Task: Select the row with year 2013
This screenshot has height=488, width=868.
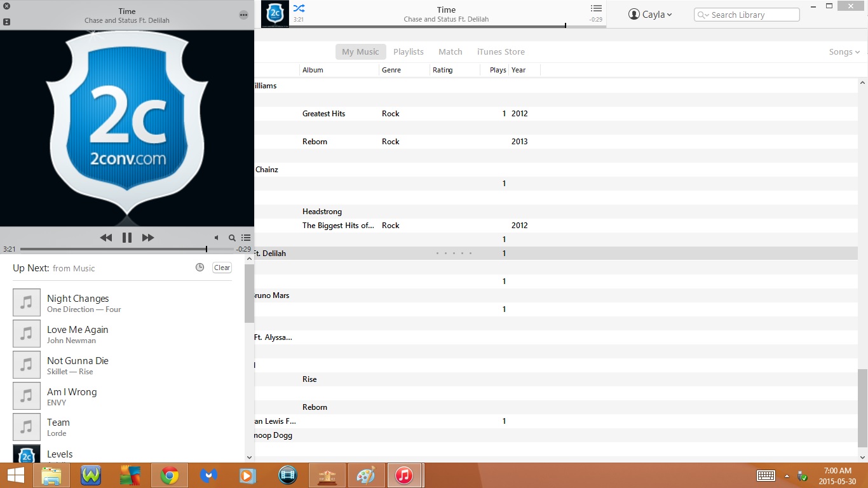Action: tap(556, 142)
